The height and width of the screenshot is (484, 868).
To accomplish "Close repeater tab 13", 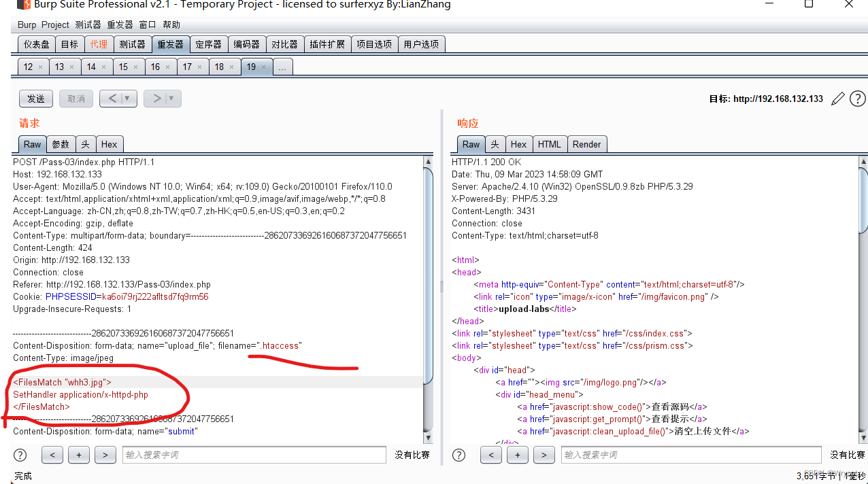I will (72, 67).
